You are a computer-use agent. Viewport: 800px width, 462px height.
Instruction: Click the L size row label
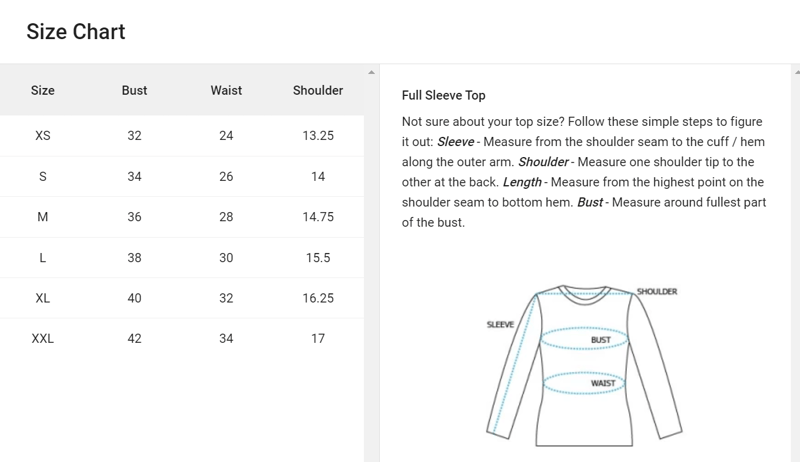click(43, 258)
